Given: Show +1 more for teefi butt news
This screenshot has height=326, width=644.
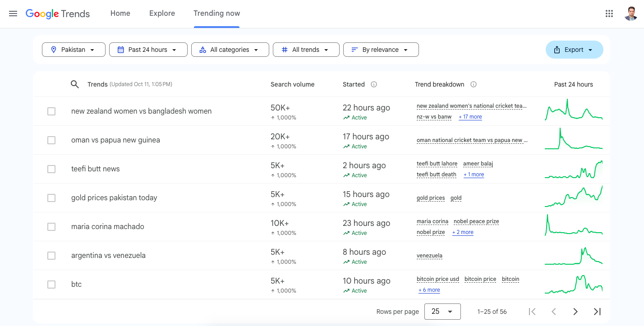Looking at the screenshot, I should [474, 174].
